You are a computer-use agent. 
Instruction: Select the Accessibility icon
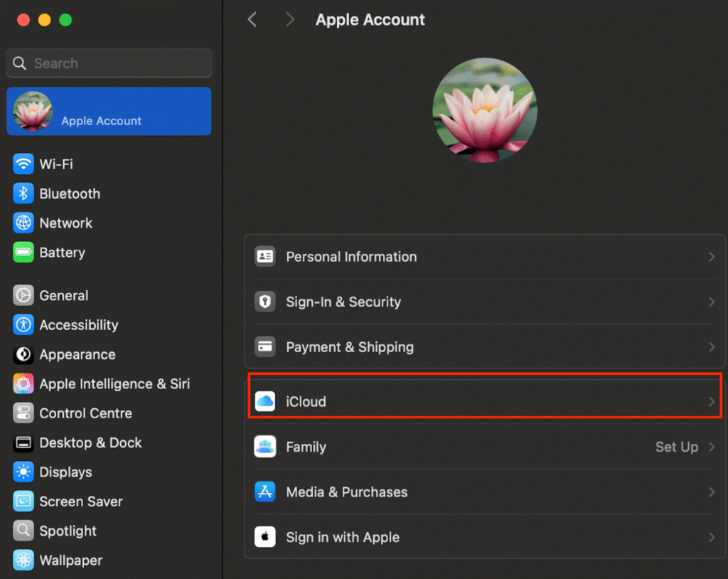tap(23, 325)
